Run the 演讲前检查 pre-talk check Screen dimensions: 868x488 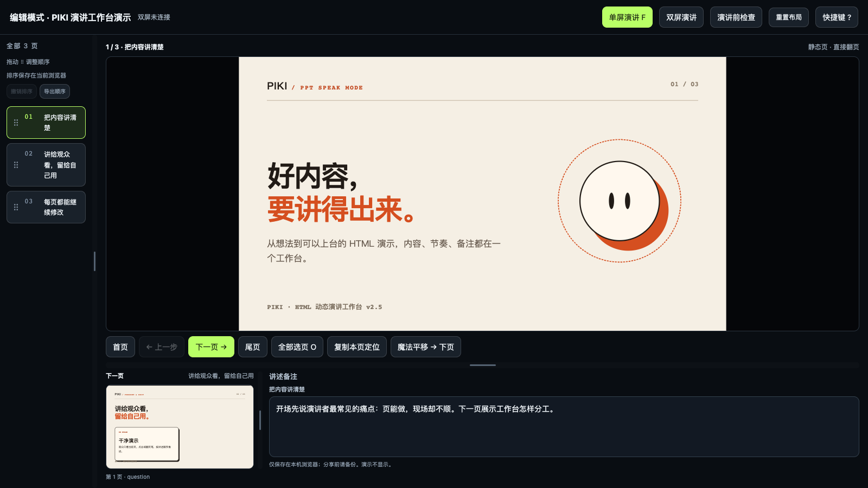pos(736,17)
